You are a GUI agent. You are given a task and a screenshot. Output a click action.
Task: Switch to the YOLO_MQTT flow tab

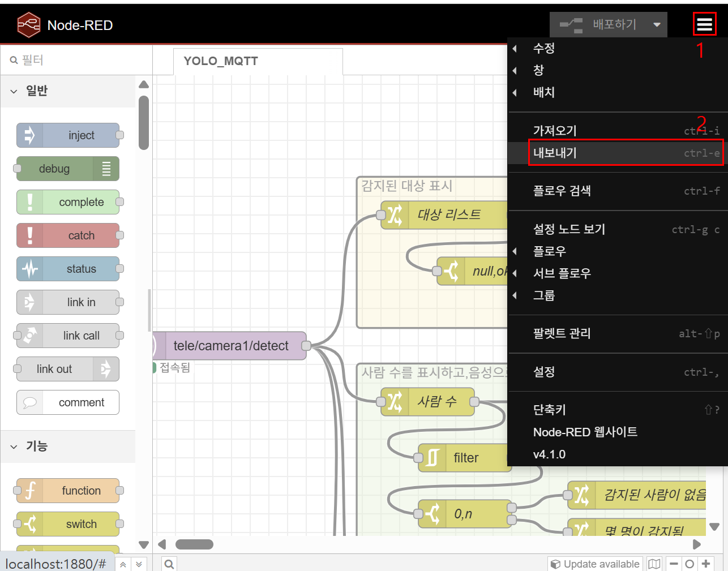(x=221, y=61)
